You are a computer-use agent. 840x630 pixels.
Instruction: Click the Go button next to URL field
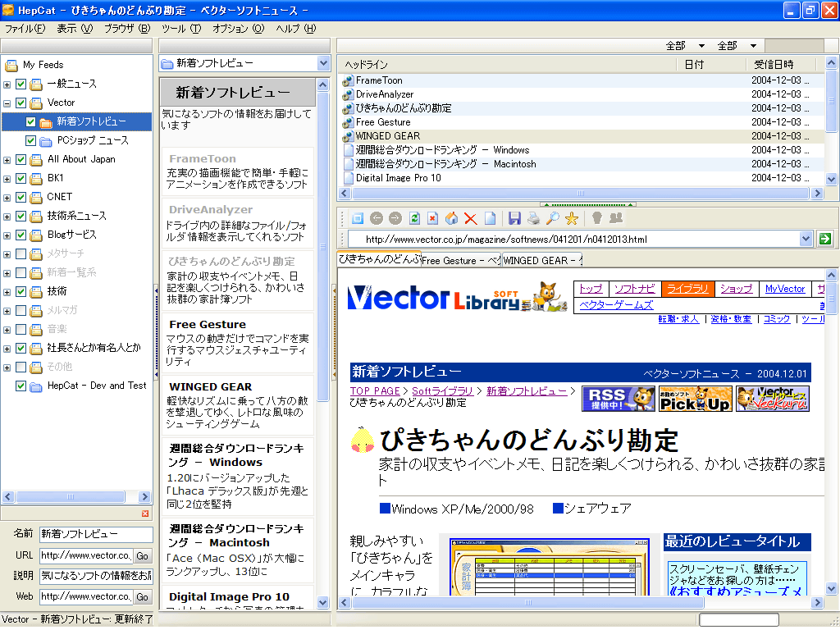143,556
